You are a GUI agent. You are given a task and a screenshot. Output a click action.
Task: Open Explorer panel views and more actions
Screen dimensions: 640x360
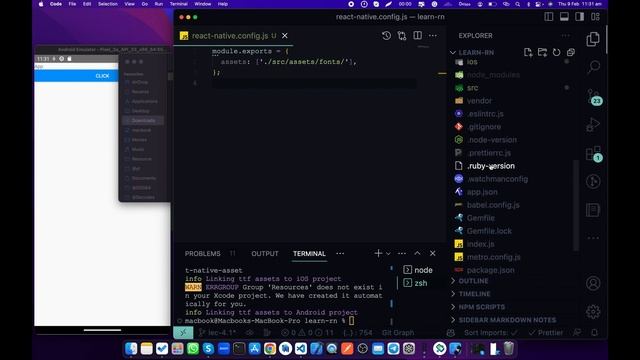(x=565, y=36)
